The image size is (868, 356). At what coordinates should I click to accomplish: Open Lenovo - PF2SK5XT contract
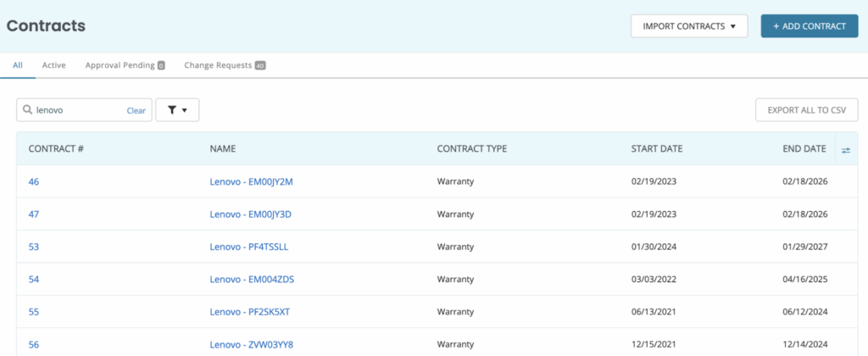(x=250, y=312)
